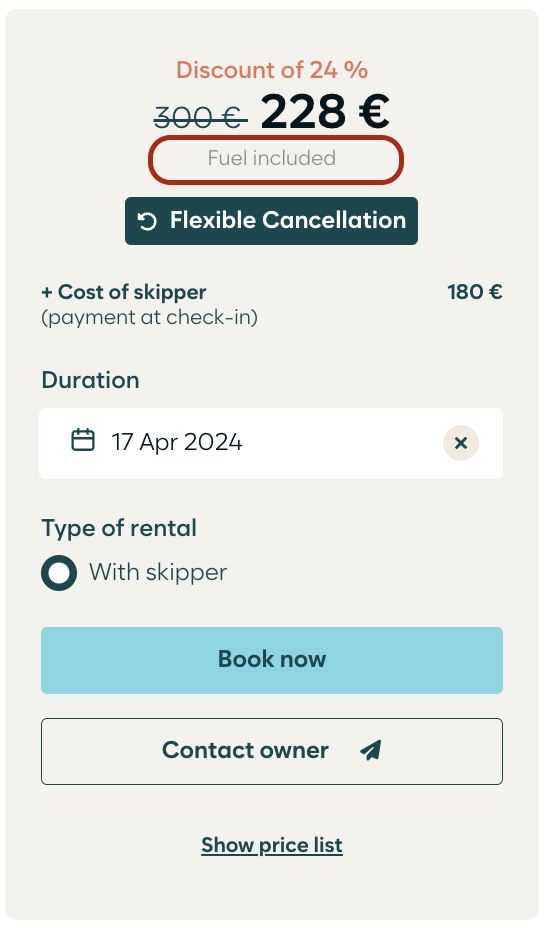
Task: Click Contact owner button
Action: click(x=272, y=752)
